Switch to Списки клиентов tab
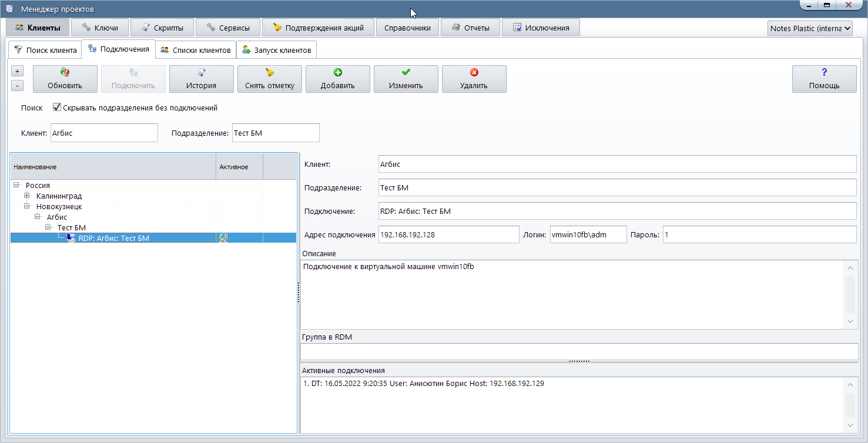The width and height of the screenshot is (868, 443). (x=196, y=50)
